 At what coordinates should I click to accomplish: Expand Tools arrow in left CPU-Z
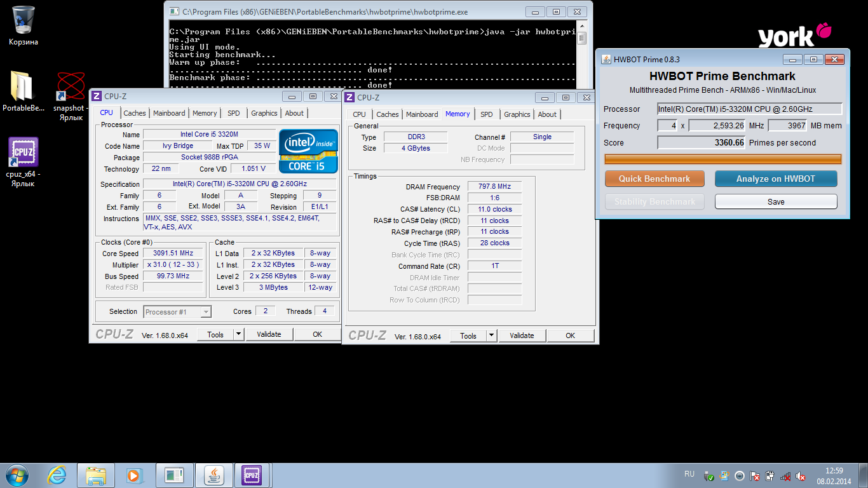238,334
